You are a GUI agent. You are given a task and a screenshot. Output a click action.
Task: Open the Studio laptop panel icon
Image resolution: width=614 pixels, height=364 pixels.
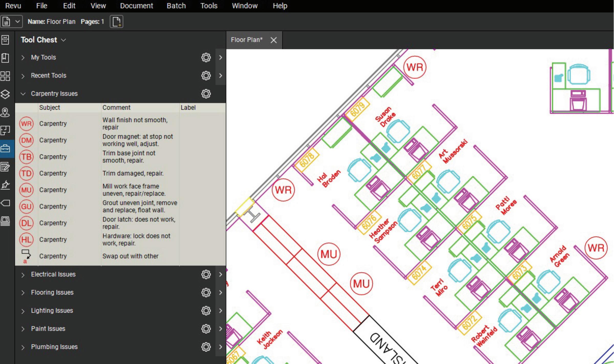pyautogui.click(x=5, y=221)
